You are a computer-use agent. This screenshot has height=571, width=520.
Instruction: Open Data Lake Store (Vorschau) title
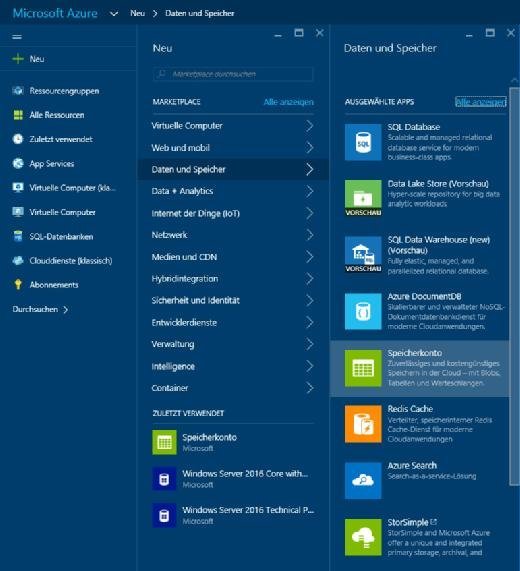point(438,184)
